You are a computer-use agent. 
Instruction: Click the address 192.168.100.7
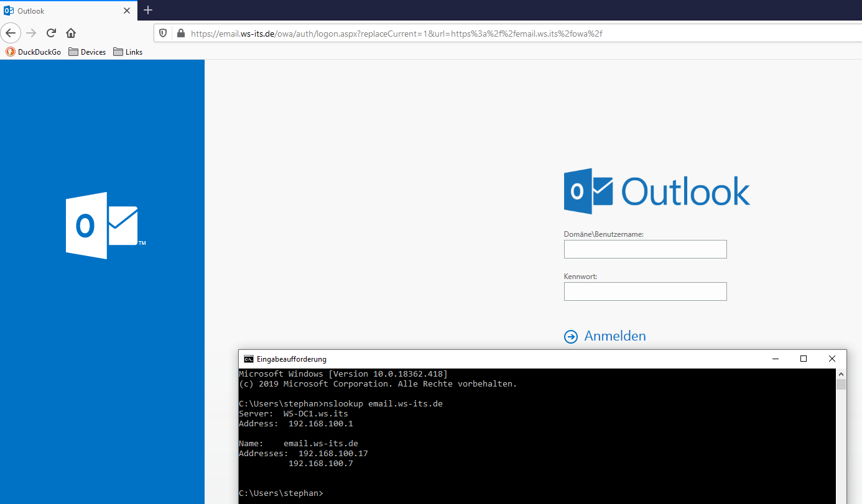(321, 464)
